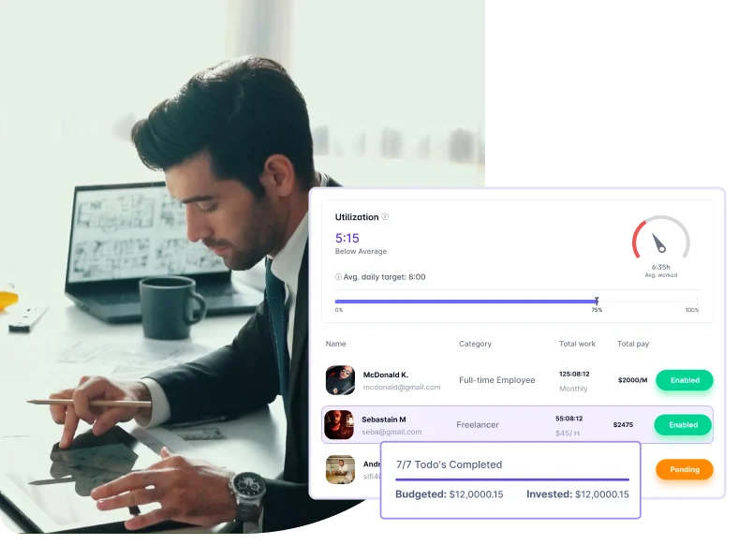Toggle the Enabled status for Sebastain M
Screen dimensions: 738x560
coord(683,425)
